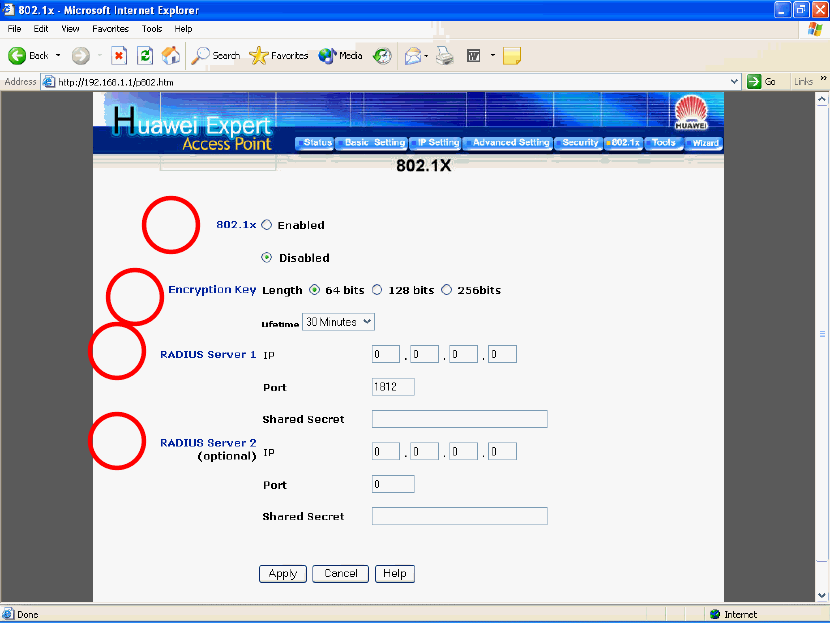The height and width of the screenshot is (623, 830).
Task: Click the vertical scrollbar down arrow
Action: coord(822,595)
